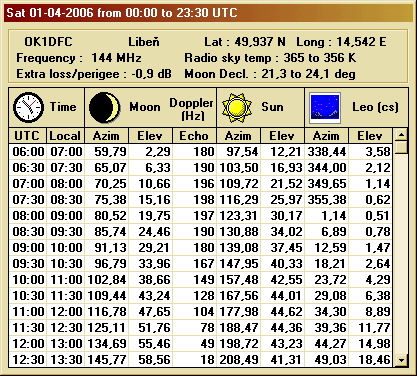Image resolution: width=417 pixels, height=376 pixels.
Task: Click the Extra loss/perigee value
Action: [151, 74]
